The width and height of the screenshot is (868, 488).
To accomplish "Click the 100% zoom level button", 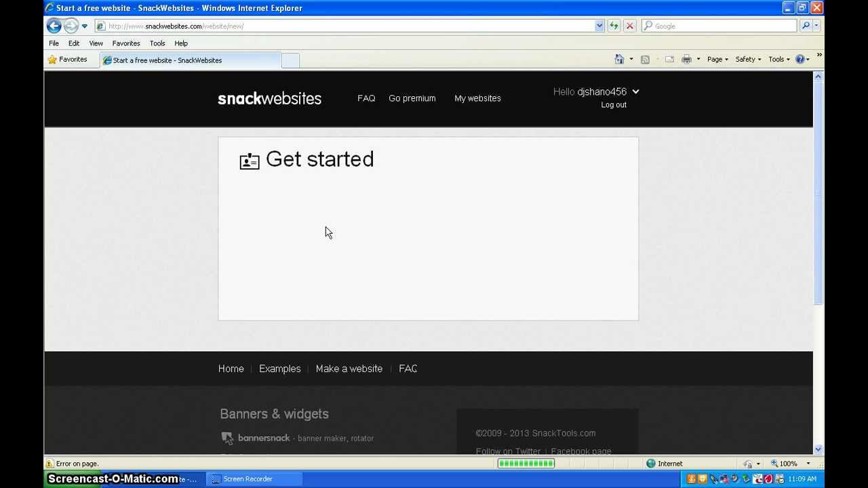I will point(783,464).
